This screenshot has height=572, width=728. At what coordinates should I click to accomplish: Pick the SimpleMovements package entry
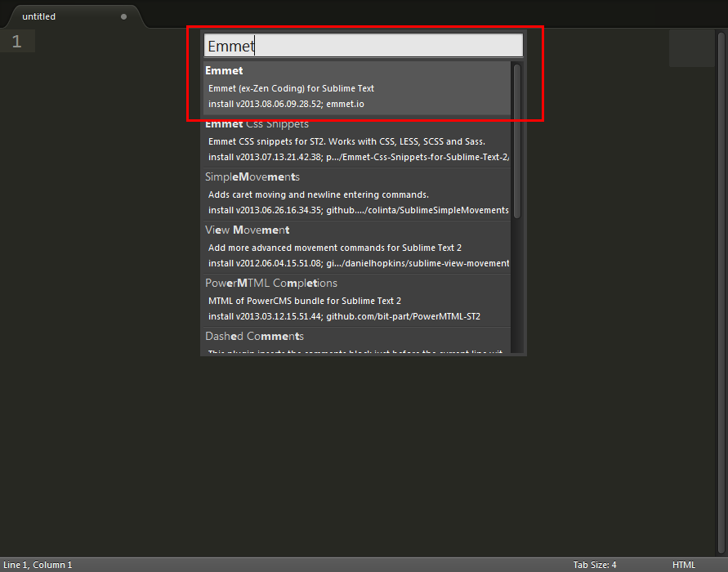[x=356, y=194]
